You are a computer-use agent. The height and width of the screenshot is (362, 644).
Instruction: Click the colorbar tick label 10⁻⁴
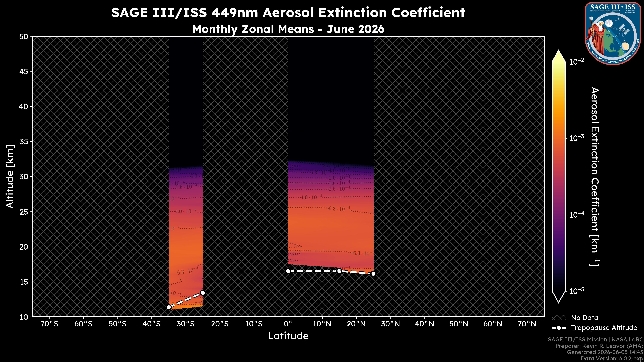pyautogui.click(x=577, y=214)
